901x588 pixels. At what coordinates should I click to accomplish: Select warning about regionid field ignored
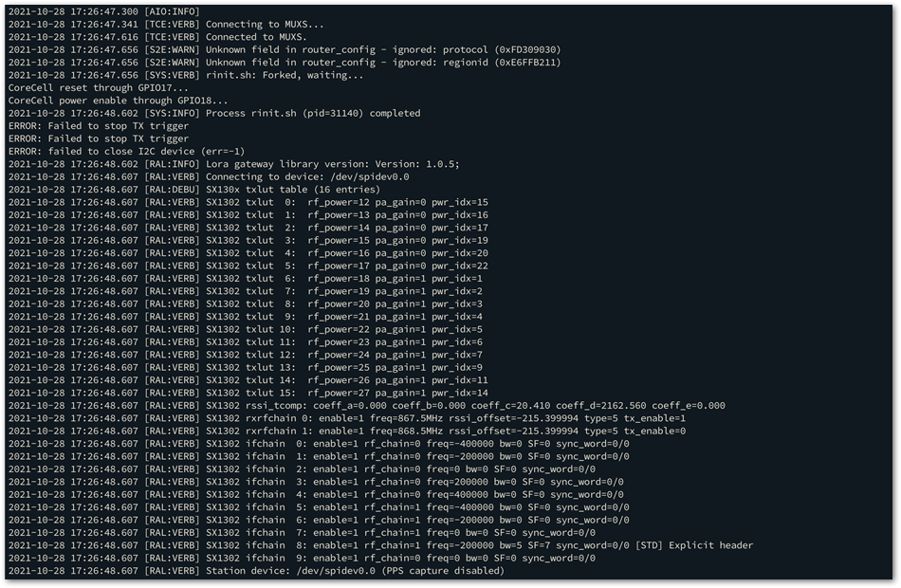coord(285,62)
